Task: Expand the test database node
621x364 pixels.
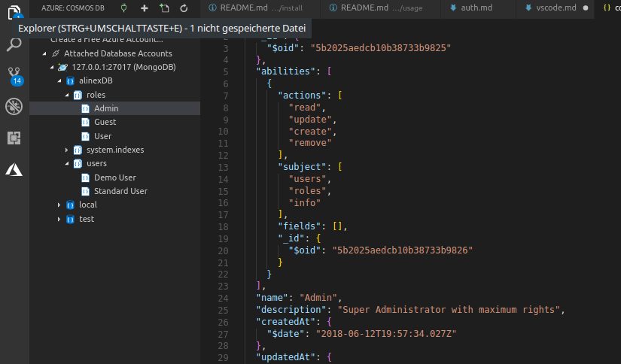Action: point(59,219)
